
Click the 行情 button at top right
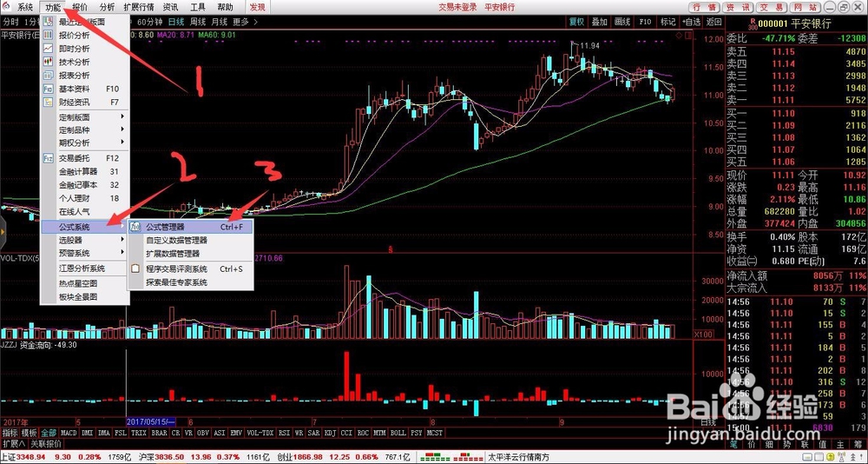coord(704,7)
